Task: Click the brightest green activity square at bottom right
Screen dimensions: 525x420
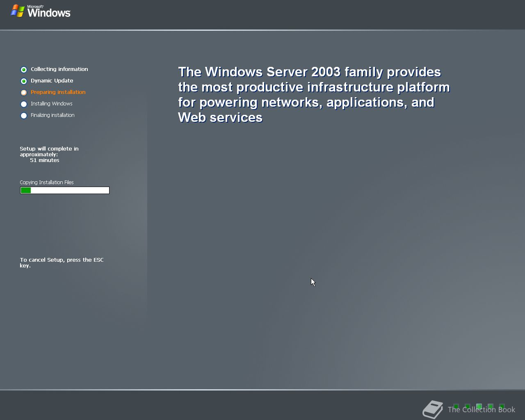Action: (479, 406)
